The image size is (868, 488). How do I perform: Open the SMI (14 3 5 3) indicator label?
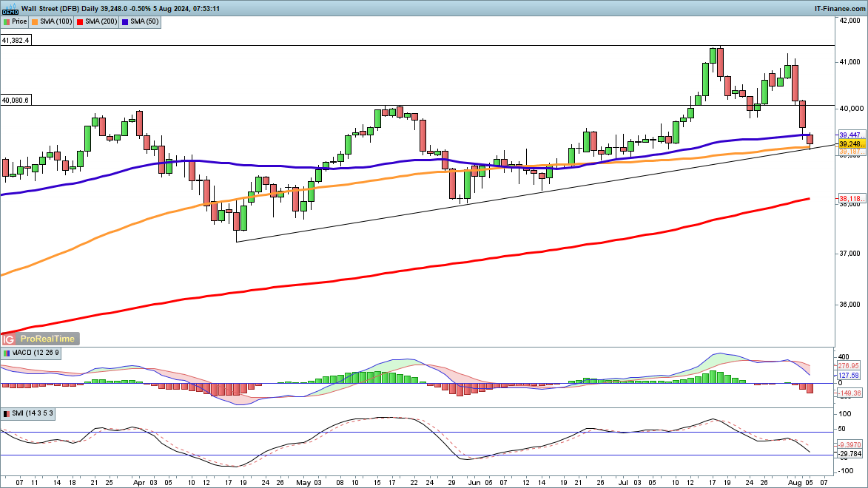pyautogui.click(x=33, y=413)
